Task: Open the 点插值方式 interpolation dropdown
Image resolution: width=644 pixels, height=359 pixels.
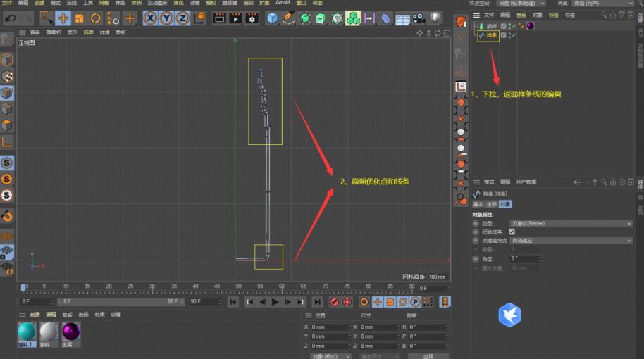Action: click(x=571, y=241)
